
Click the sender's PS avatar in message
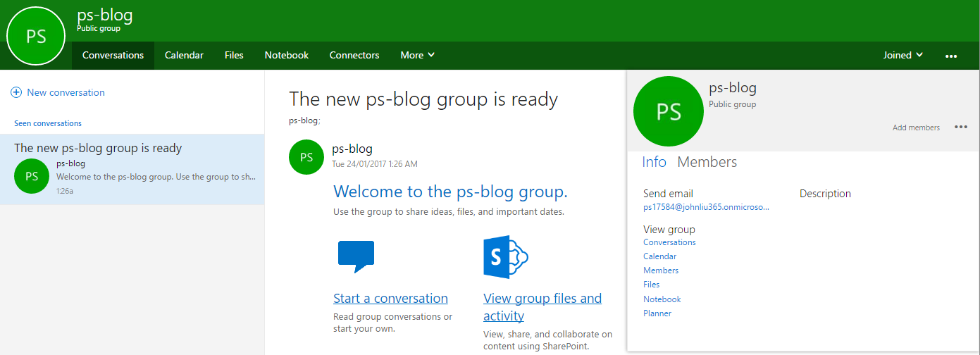(x=306, y=157)
